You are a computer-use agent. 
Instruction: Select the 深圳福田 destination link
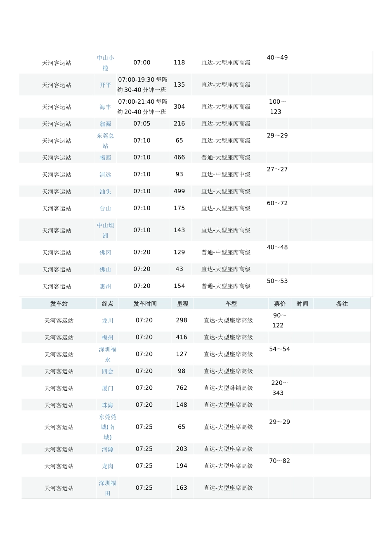108,488
